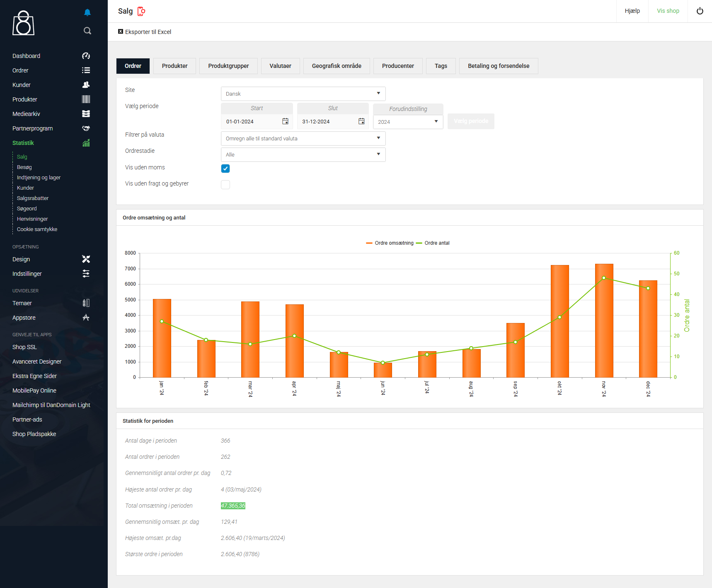
Task: Toggle Ordre antal series in legend
Action: (x=436, y=243)
